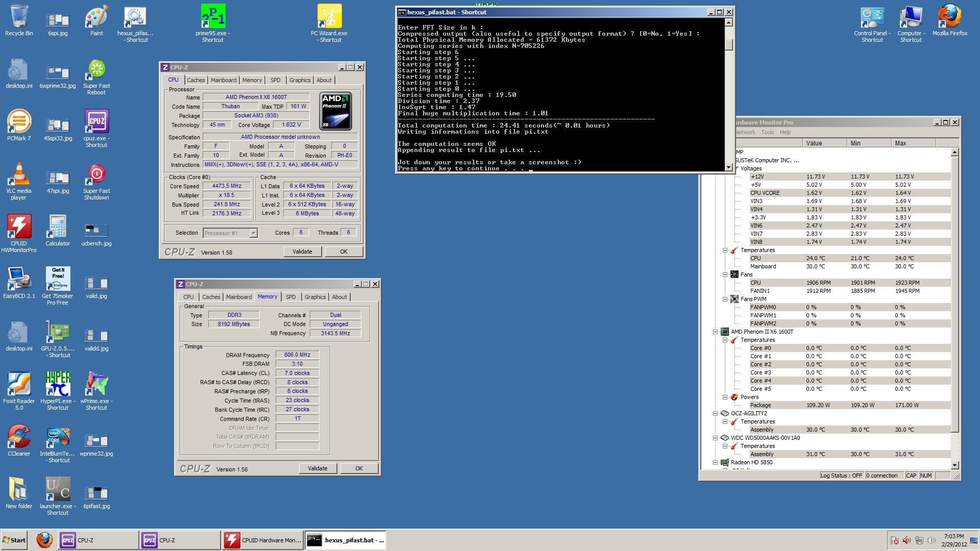The width and height of the screenshot is (980, 551).
Task: Launch PCMark 7 desktop icon
Action: click(19, 125)
